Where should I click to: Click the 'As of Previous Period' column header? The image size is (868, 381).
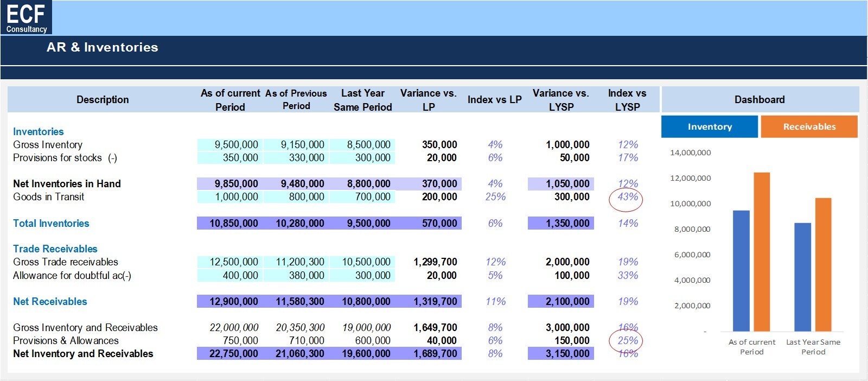click(x=296, y=100)
